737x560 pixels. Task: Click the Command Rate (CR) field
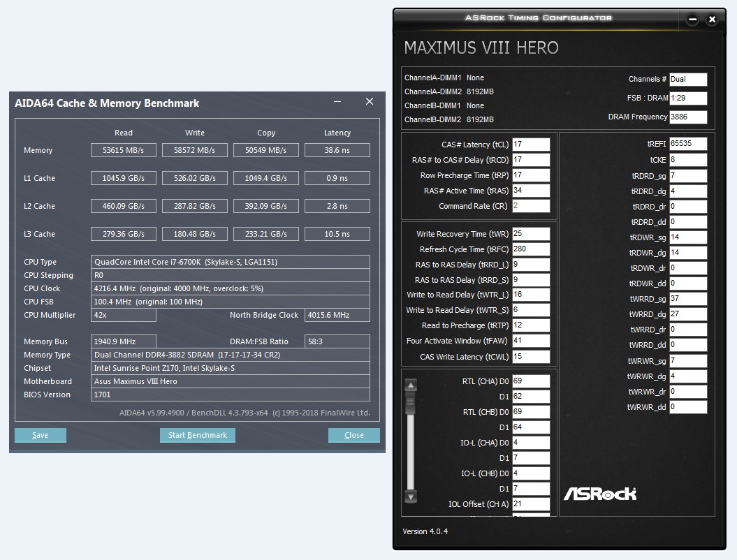[x=531, y=206]
